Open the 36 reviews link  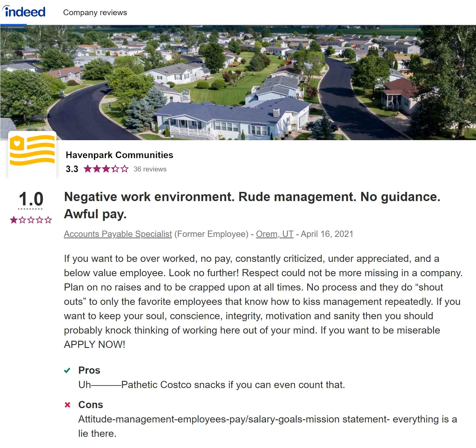click(150, 169)
